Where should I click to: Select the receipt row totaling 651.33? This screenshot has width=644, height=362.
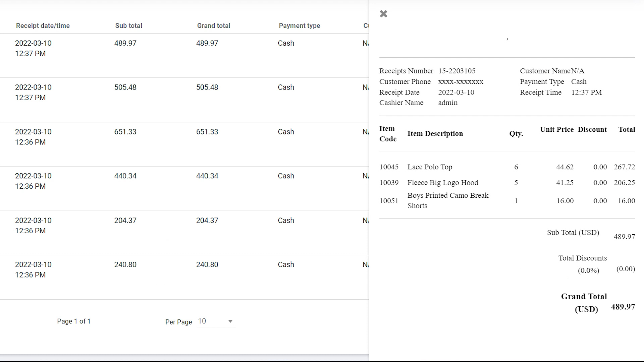click(125, 132)
